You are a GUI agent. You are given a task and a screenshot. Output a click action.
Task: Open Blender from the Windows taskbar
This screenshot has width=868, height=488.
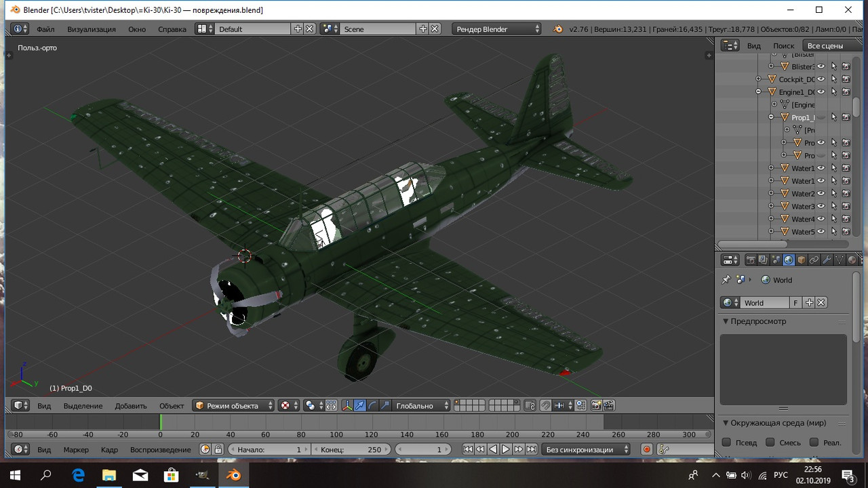pyautogui.click(x=233, y=475)
